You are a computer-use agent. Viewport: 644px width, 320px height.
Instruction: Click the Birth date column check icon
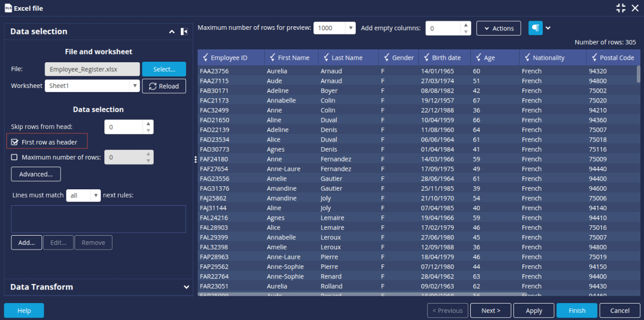427,58
